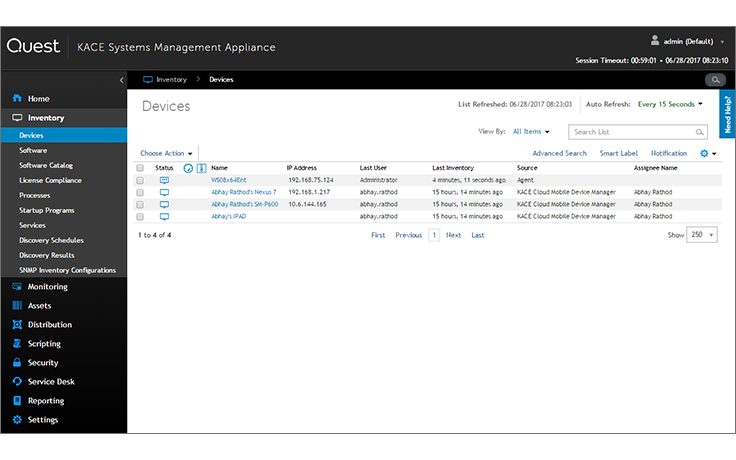The width and height of the screenshot is (736, 460).
Task: Sort table by IP Address column
Action: coord(302,168)
